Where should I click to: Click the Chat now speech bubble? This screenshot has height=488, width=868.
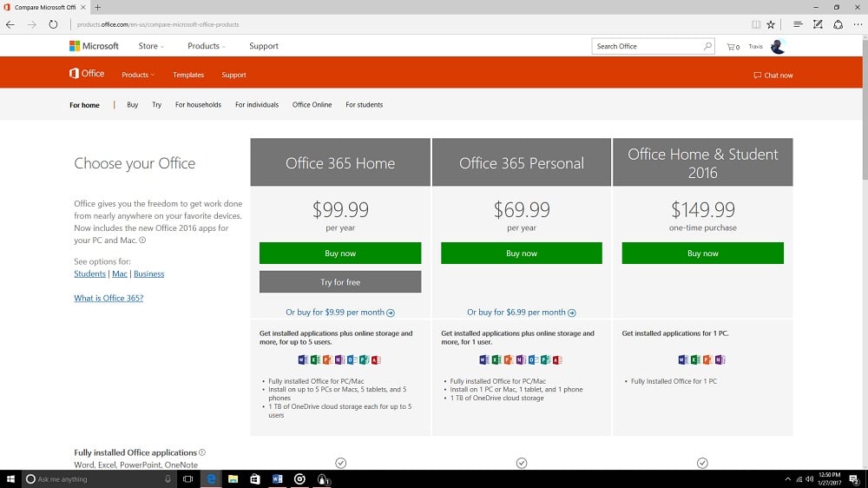pyautogui.click(x=757, y=76)
